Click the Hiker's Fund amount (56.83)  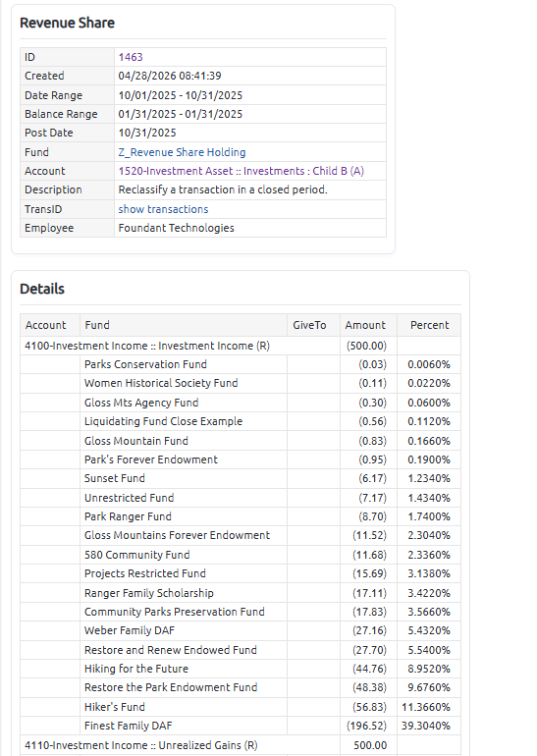point(369,707)
